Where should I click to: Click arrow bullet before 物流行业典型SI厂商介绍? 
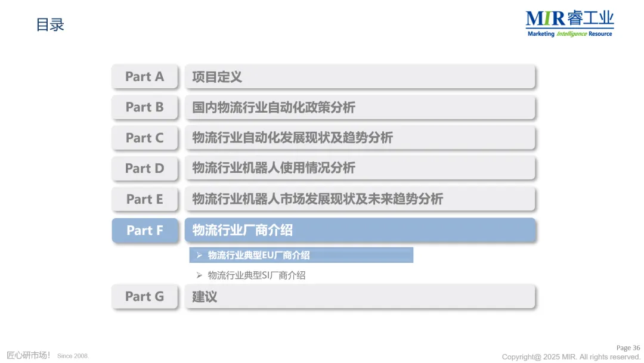[x=199, y=275]
